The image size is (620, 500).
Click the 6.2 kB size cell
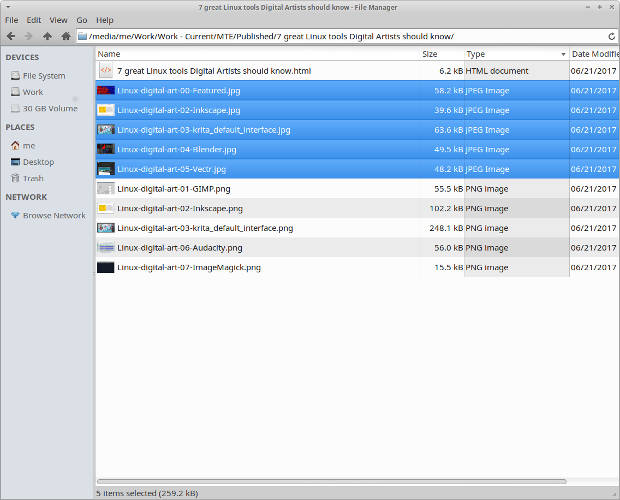point(451,71)
